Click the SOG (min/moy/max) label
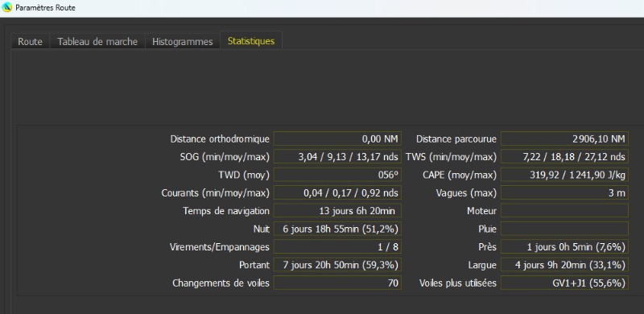This screenshot has width=644, height=314. point(225,157)
